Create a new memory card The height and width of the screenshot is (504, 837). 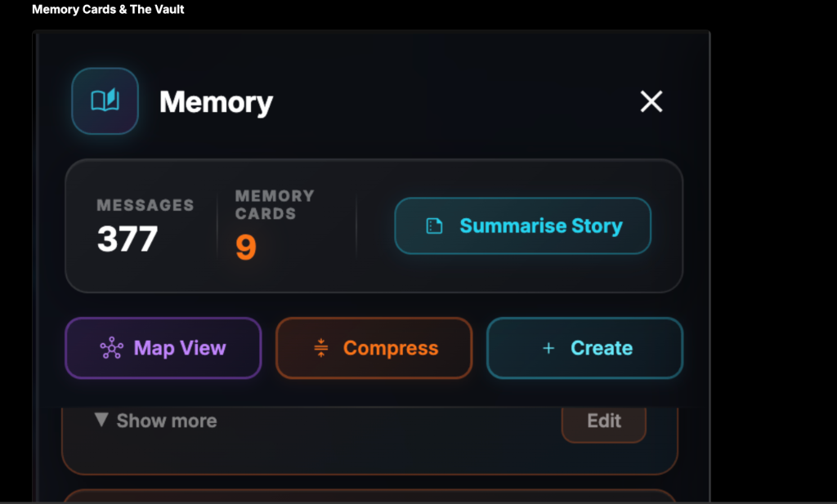[585, 348]
